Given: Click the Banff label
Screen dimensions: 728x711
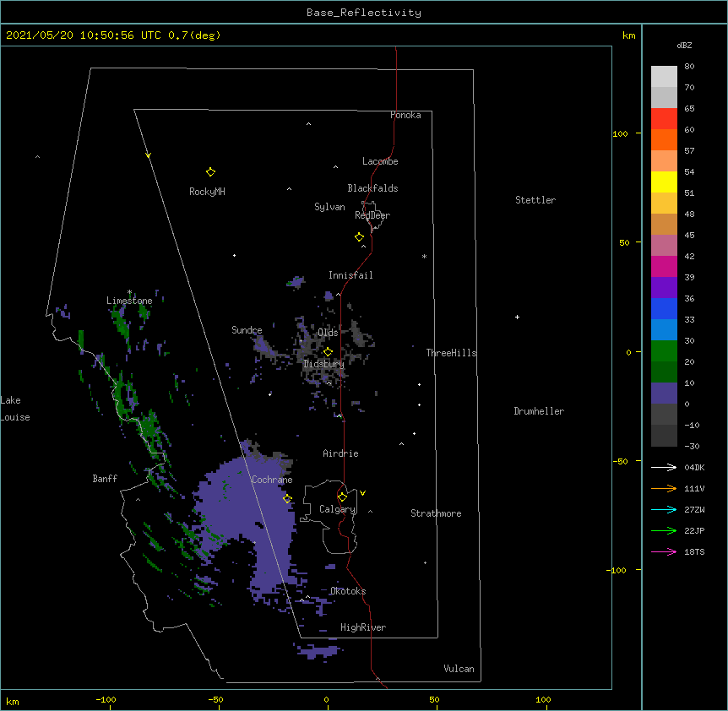Looking at the screenshot, I should coord(105,479).
